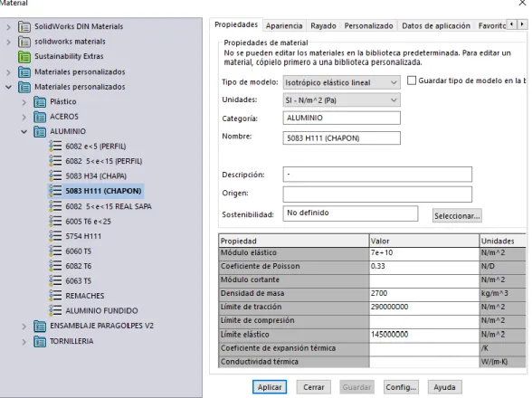Open the partially visible Favoritos tab
Image resolution: width=532 pixels, height=398 pixels.
tap(491, 26)
